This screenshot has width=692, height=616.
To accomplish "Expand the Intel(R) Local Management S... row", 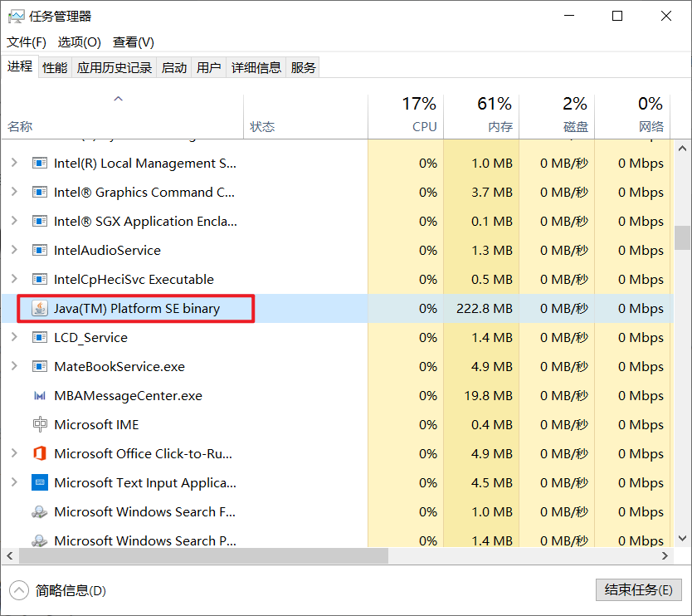I will click(x=14, y=163).
